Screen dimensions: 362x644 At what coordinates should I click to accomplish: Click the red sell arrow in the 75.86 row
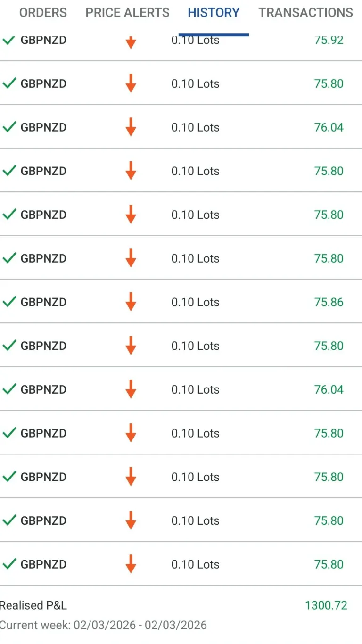(131, 302)
